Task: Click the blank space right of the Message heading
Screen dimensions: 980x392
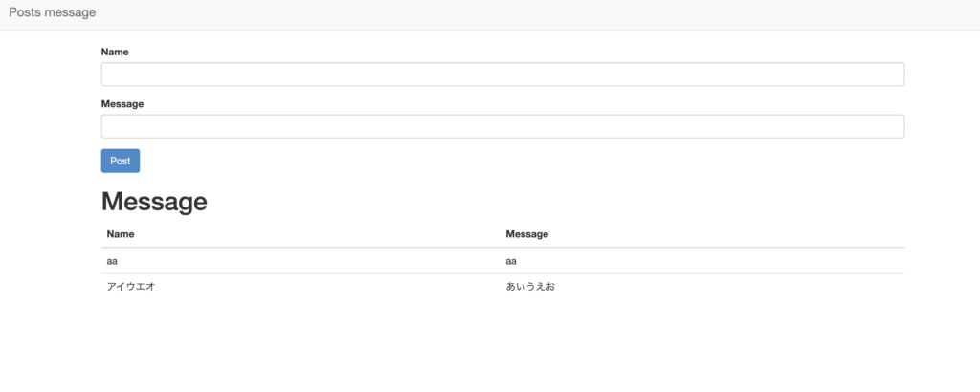Action: [x=556, y=201]
